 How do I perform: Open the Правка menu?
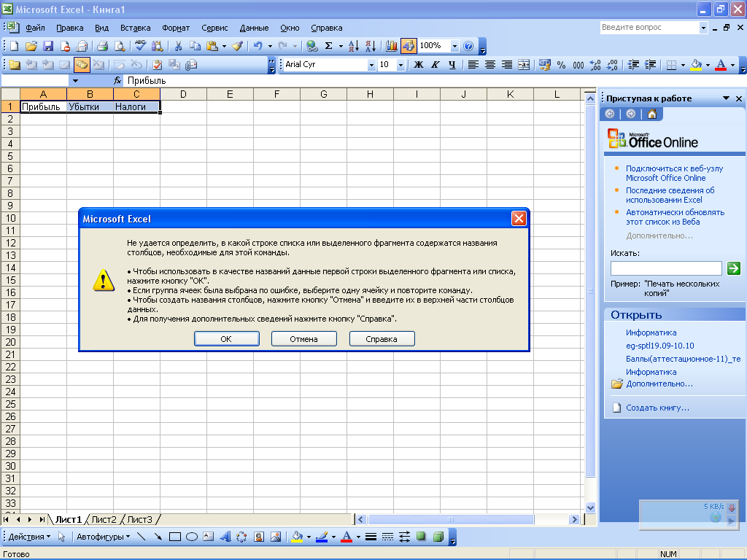(x=69, y=28)
